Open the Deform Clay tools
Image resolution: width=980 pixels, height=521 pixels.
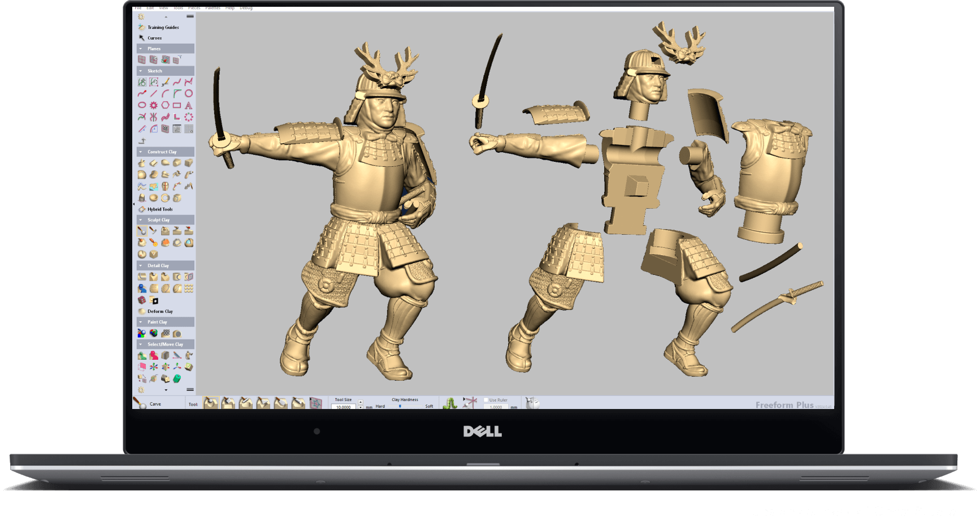click(x=160, y=311)
